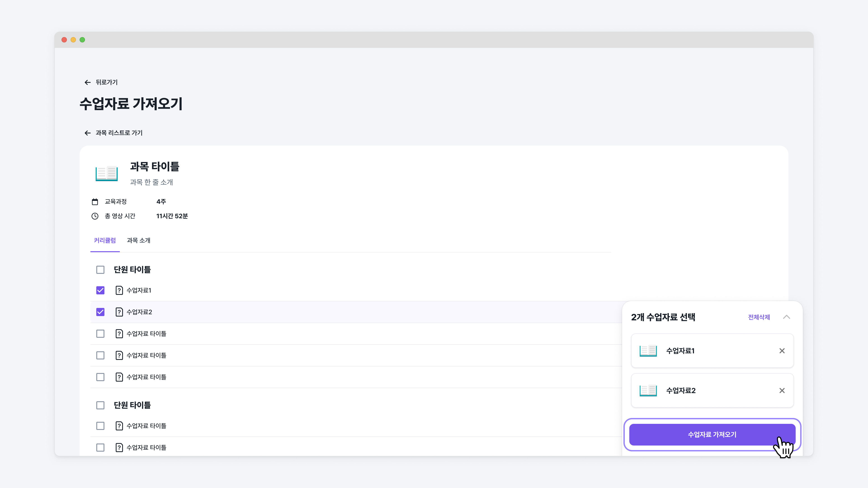Click the 2개 수업자료 선택 heading

(x=663, y=317)
